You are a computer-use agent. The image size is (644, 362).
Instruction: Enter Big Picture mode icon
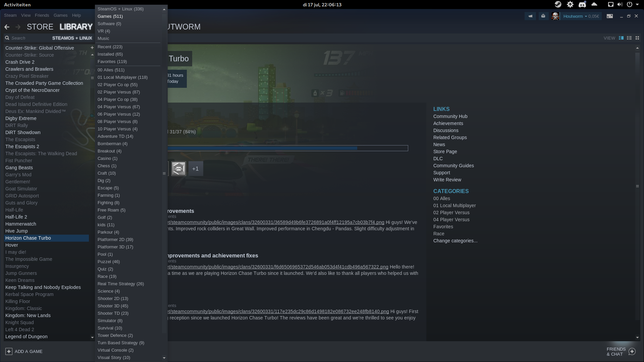click(610, 16)
